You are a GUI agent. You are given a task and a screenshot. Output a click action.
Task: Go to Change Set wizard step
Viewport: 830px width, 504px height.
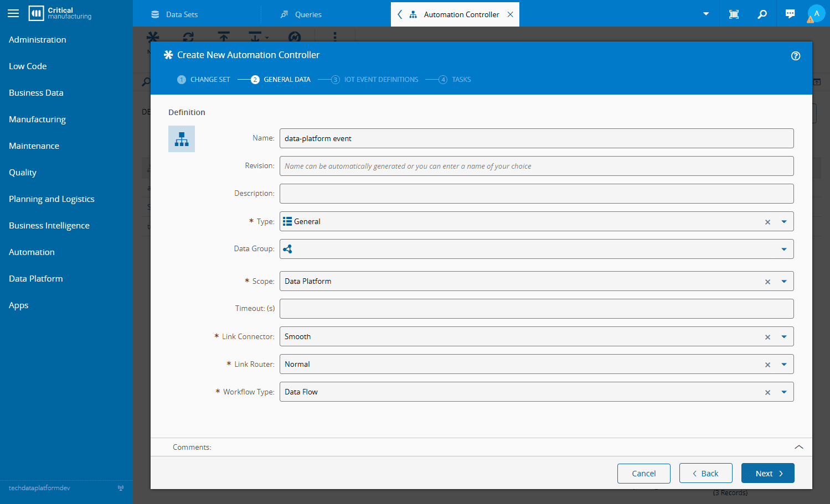click(204, 80)
